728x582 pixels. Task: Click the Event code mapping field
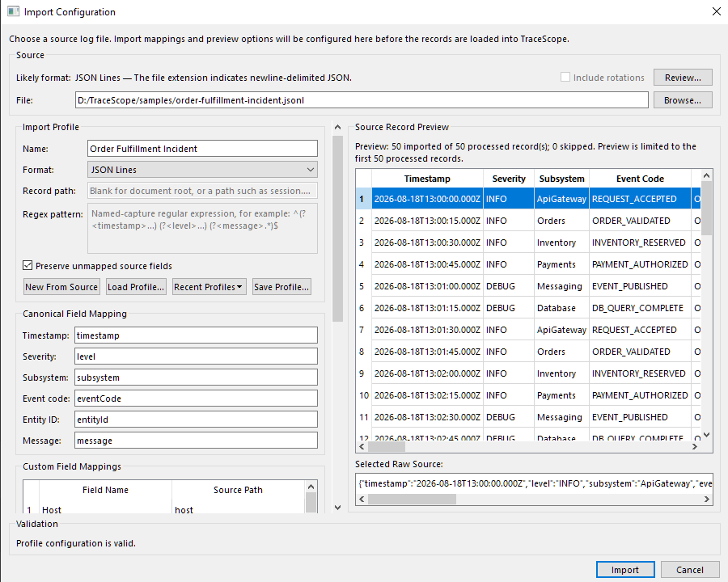click(x=196, y=399)
